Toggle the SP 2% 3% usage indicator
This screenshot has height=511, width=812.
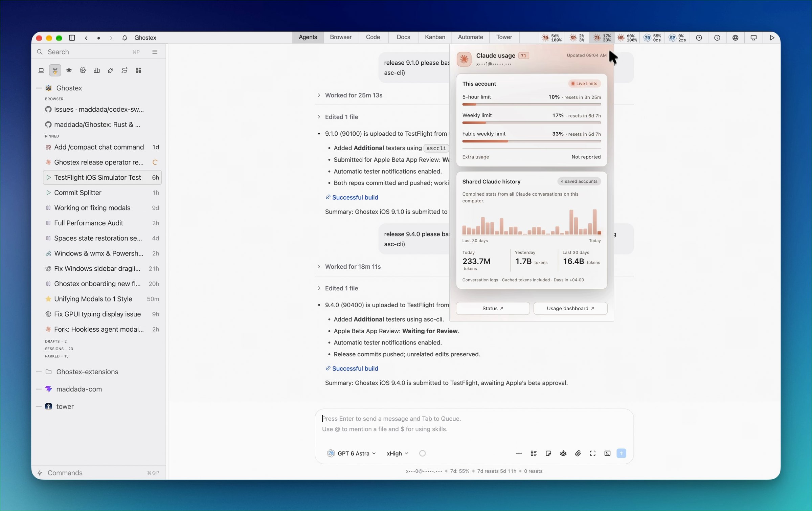[577, 38]
